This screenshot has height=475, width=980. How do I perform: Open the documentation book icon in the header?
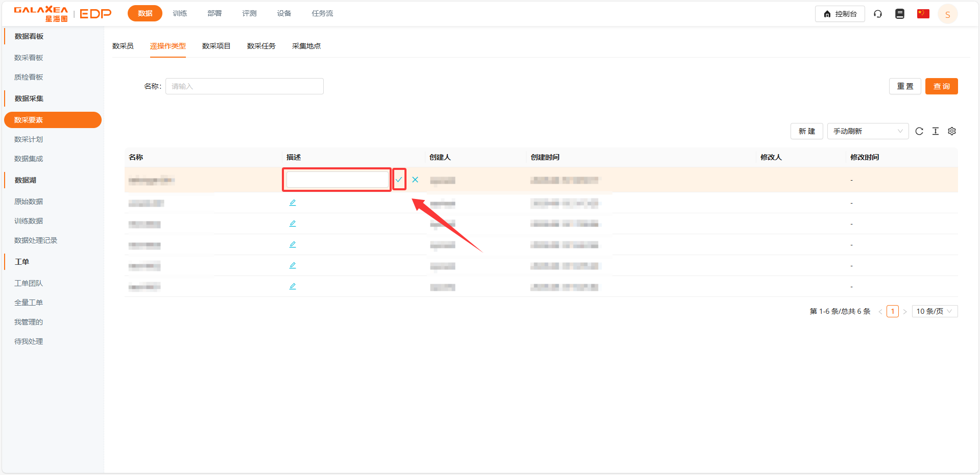tap(900, 14)
